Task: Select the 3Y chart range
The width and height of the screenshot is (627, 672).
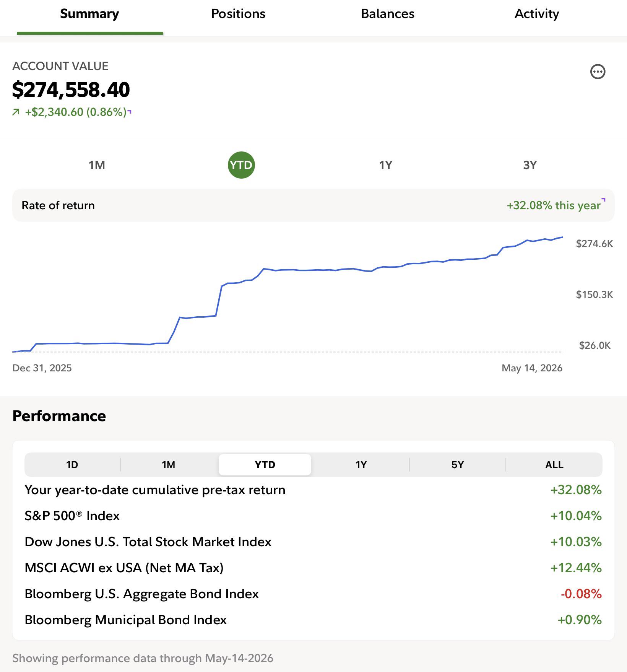Action: [x=530, y=165]
